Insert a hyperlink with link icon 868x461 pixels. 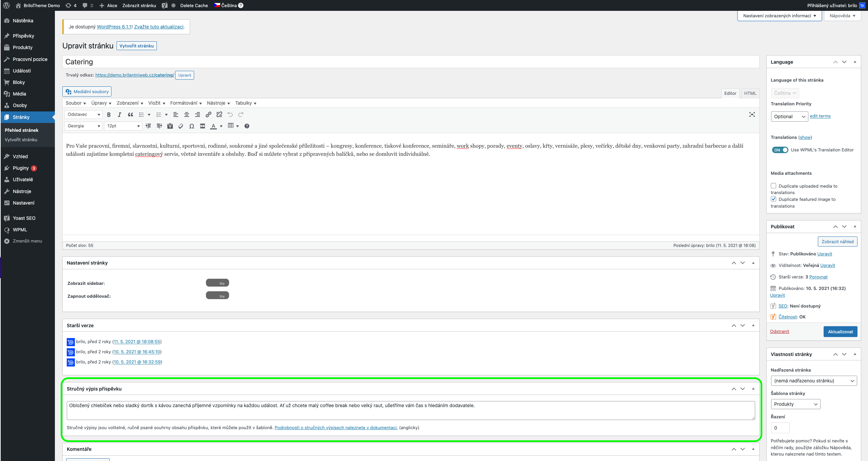(208, 114)
